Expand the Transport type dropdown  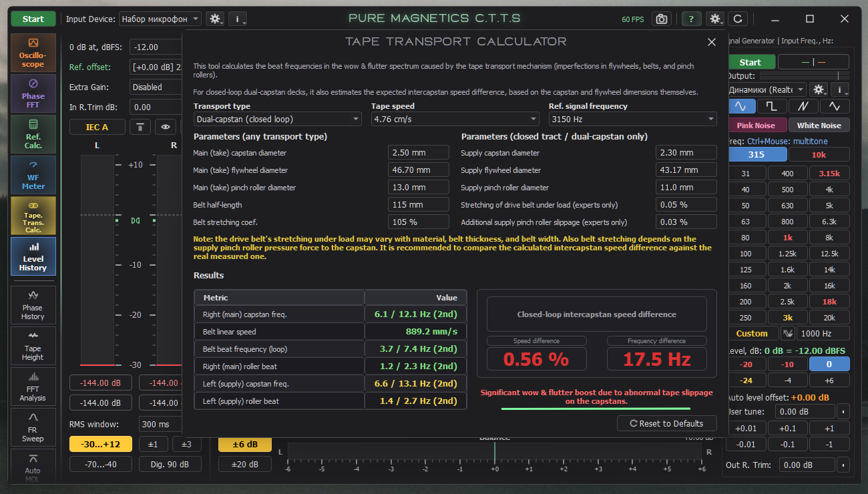(278, 119)
